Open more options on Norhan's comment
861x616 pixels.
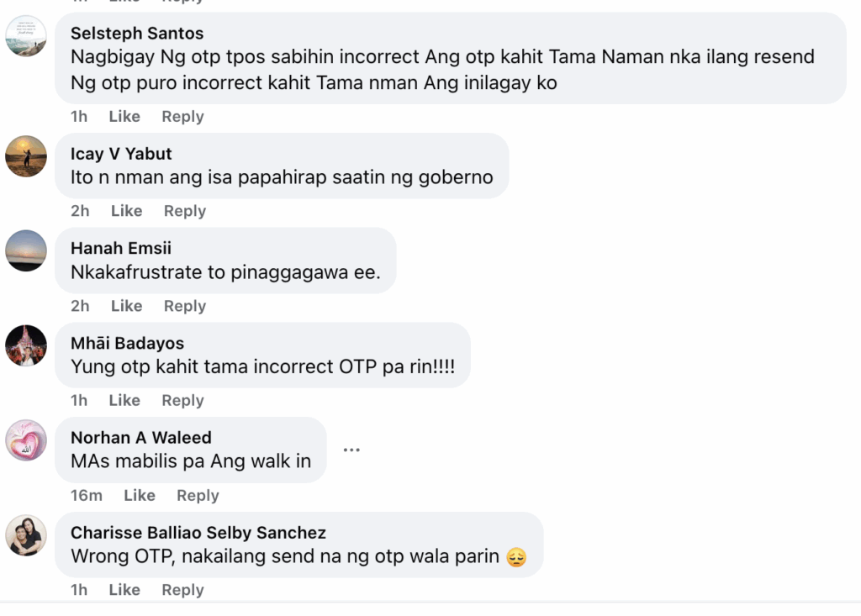[x=351, y=450]
